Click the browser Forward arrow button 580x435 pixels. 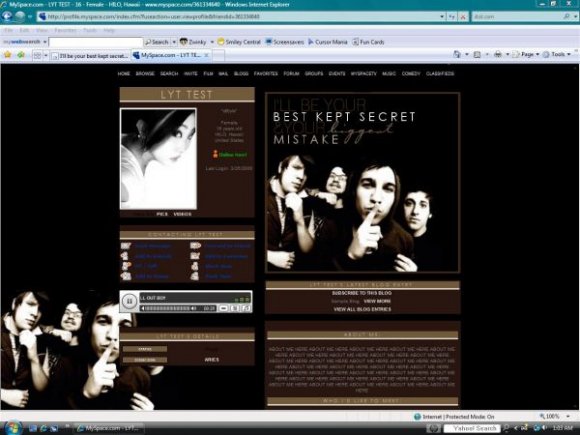(20, 16)
